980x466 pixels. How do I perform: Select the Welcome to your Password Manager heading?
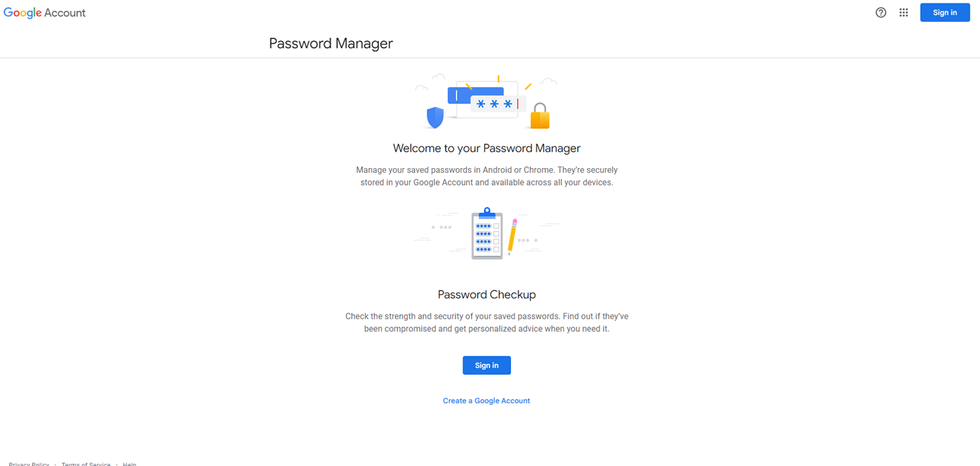tap(486, 148)
